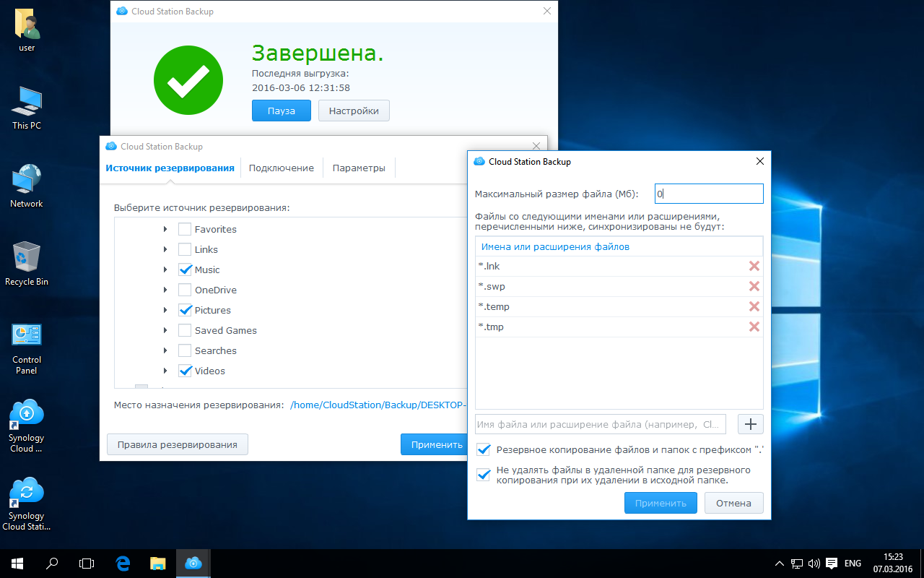924x578 pixels.
Task: Click Cloud Station Backup taskbar icon
Action: [193, 564]
